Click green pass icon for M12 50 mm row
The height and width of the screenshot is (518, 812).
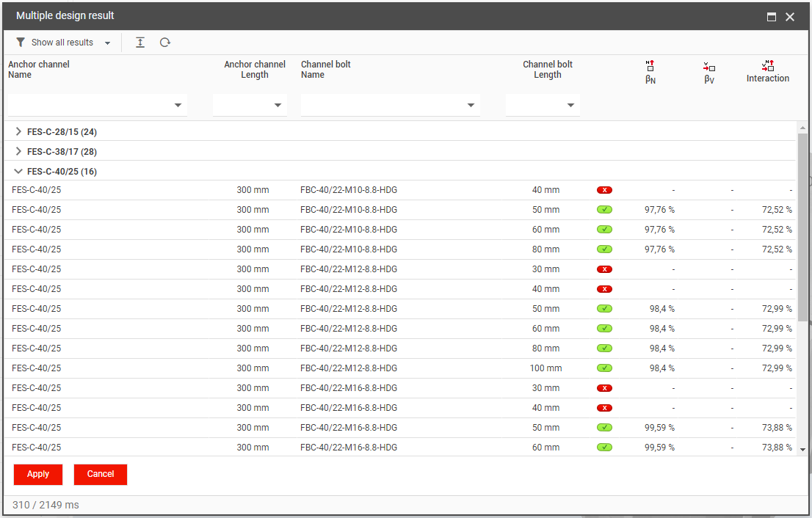604,308
